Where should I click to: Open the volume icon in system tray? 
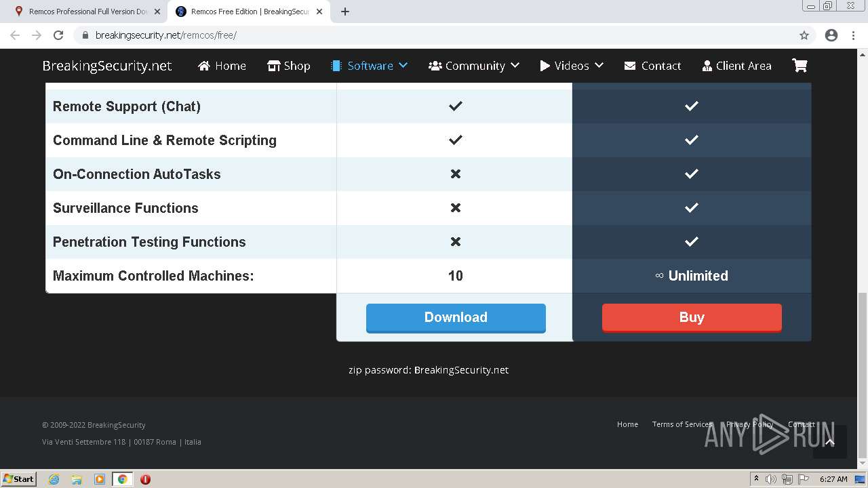[771, 479]
